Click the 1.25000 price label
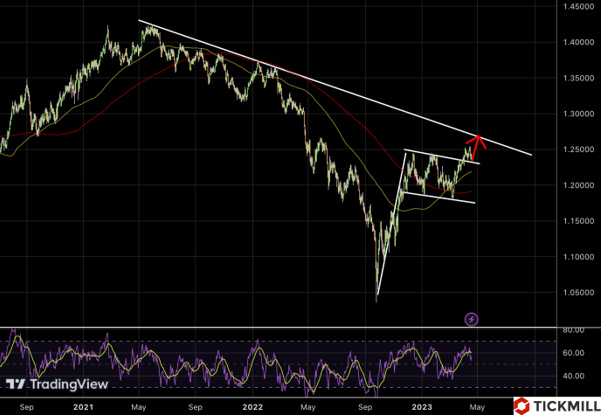Viewport: 601px width, 415px height. click(578, 149)
